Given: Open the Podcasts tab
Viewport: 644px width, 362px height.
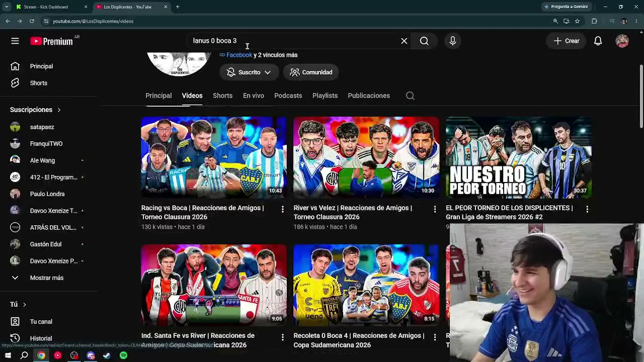Looking at the screenshot, I should click(x=288, y=96).
